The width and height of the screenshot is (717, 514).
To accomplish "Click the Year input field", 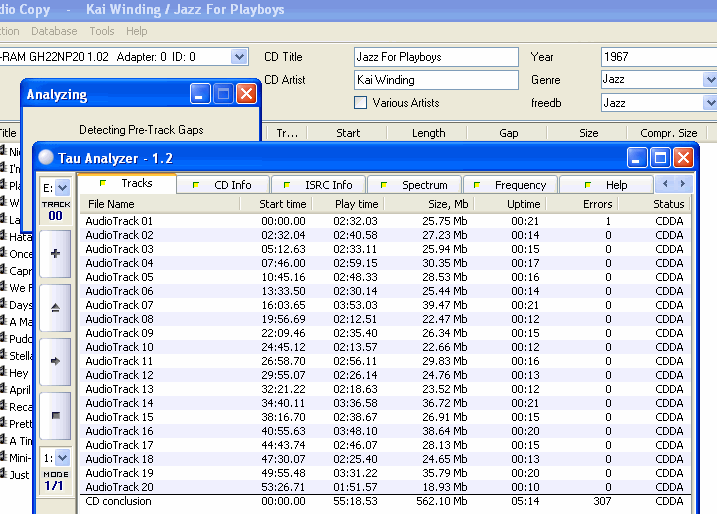I will coord(659,57).
